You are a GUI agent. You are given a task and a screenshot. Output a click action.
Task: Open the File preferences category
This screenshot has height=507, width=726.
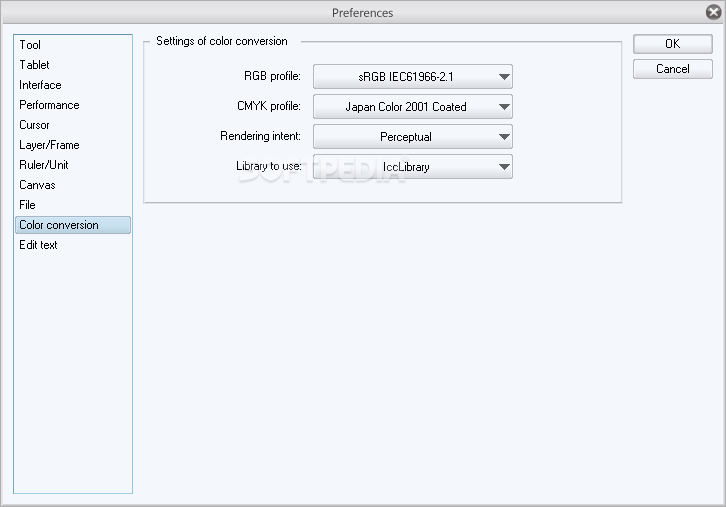point(73,205)
